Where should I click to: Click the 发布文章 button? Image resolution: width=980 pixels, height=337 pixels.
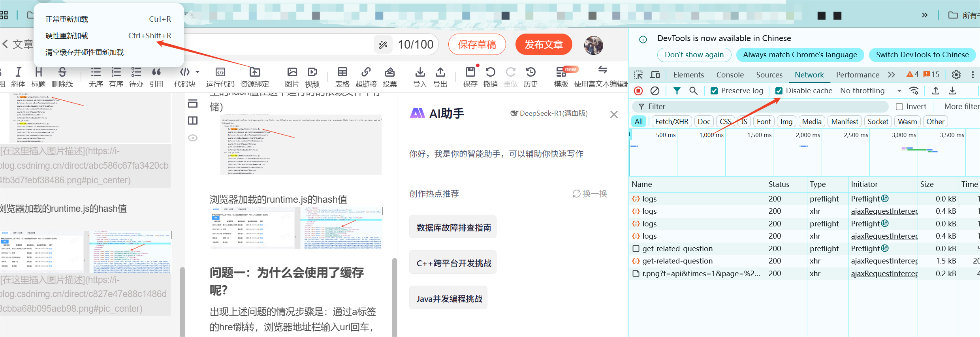(544, 45)
